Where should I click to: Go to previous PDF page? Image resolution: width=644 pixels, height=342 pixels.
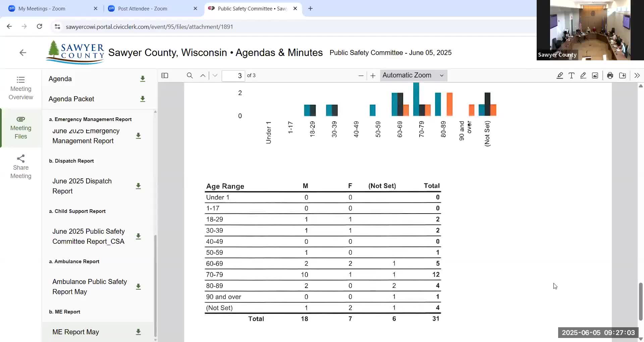203,75
